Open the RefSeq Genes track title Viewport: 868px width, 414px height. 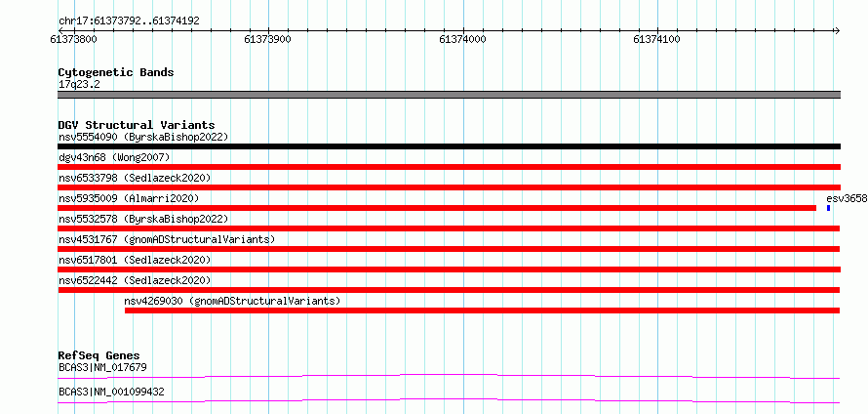point(99,355)
